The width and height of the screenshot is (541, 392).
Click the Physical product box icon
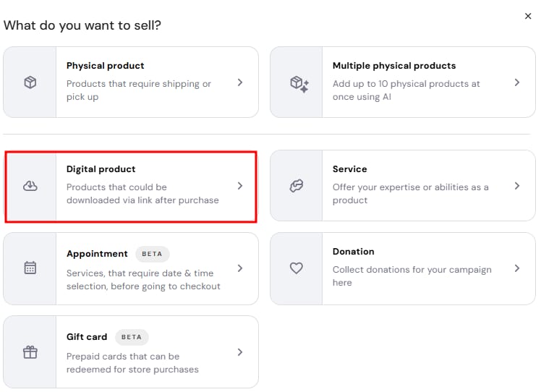(30, 82)
